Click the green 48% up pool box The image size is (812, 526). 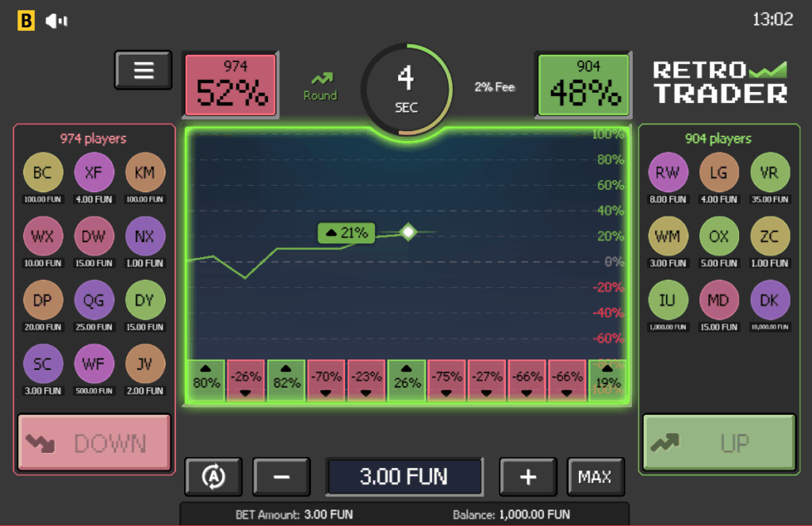point(584,84)
